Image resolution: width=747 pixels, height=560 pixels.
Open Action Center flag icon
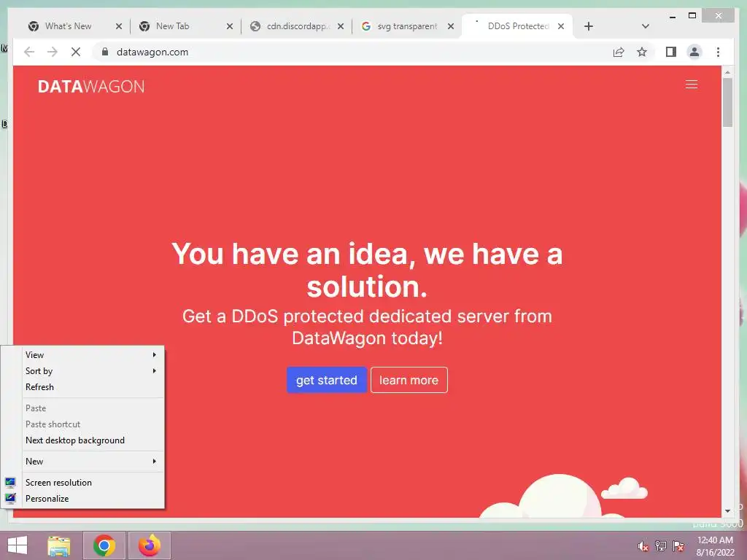click(678, 546)
